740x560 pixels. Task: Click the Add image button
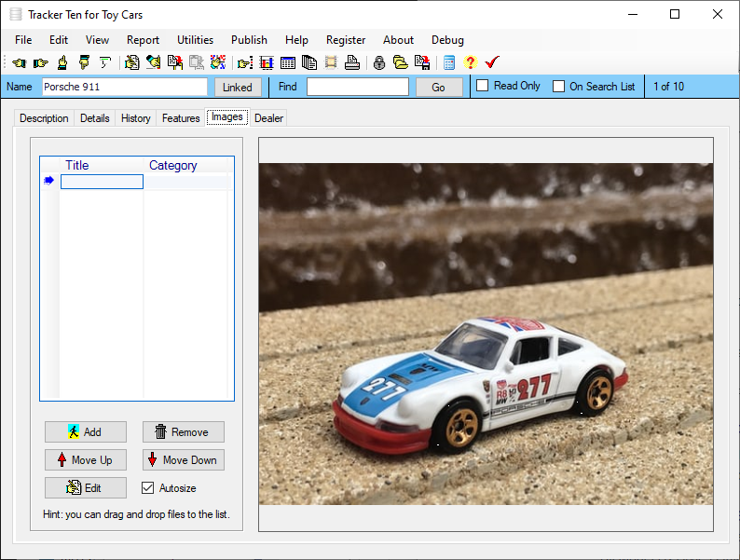click(x=86, y=432)
